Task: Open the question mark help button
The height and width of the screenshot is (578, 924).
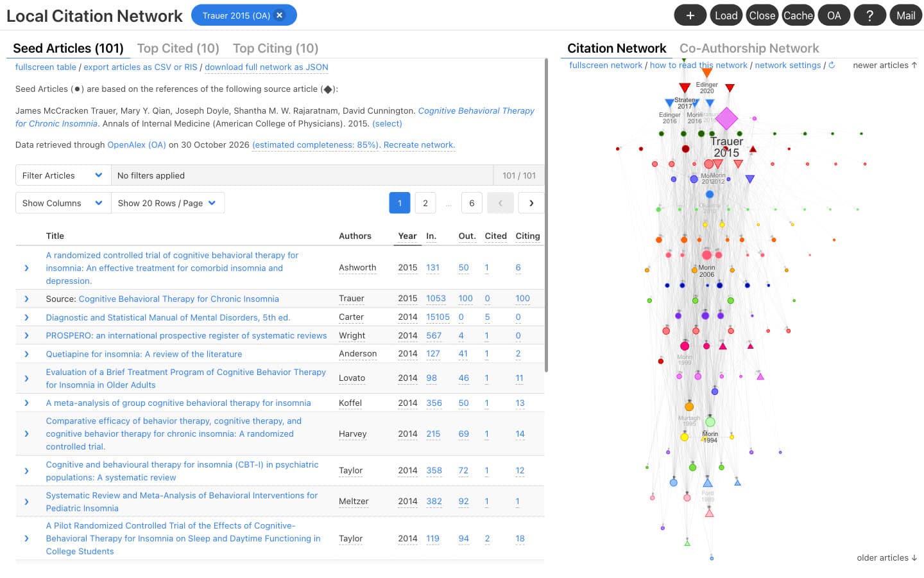Action: [x=870, y=15]
